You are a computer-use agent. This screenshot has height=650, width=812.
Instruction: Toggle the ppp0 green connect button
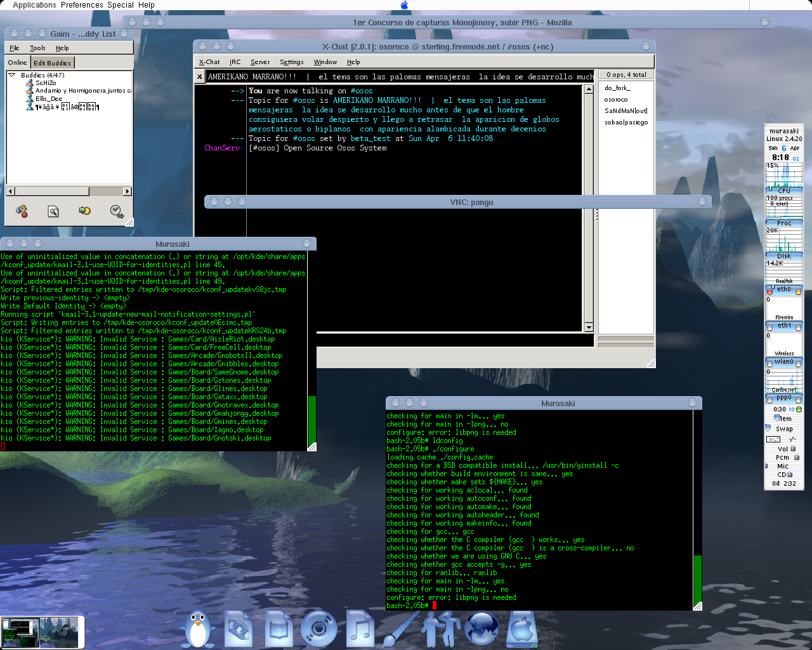pyautogui.click(x=799, y=409)
